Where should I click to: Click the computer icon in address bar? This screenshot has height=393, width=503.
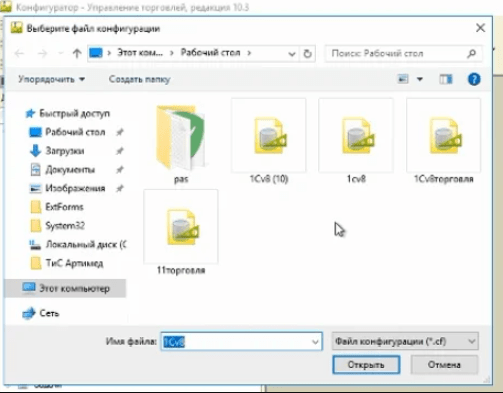pyautogui.click(x=96, y=53)
